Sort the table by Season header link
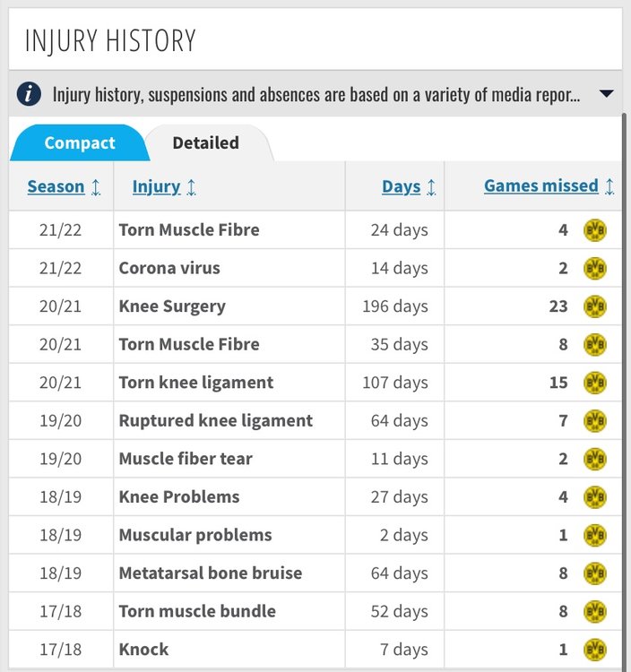Image resolution: width=631 pixels, height=672 pixels. pyautogui.click(x=56, y=187)
